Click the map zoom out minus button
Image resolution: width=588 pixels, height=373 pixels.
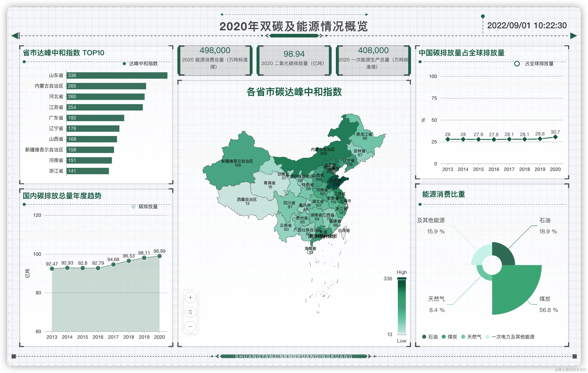click(x=190, y=326)
